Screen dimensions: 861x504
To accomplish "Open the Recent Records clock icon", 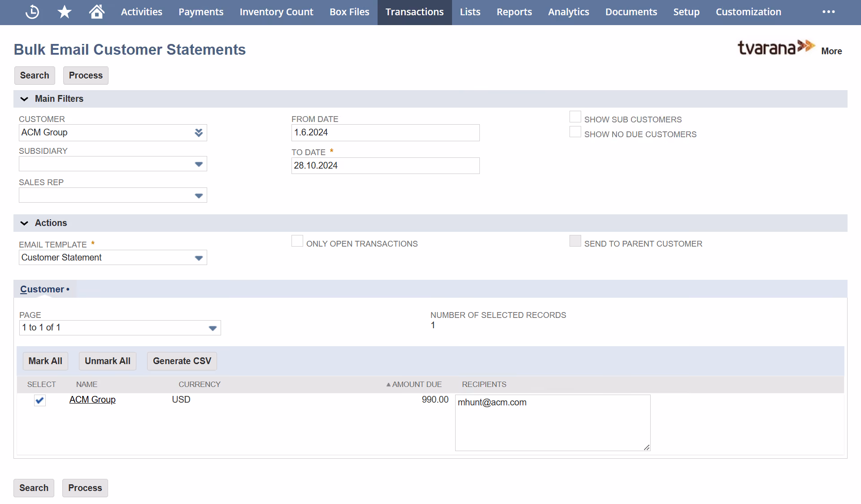I will [x=32, y=12].
